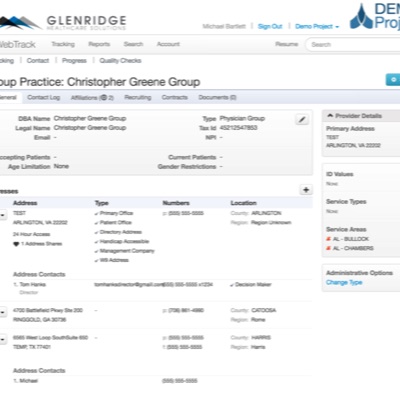Screen dimensions: 400x400
Task: Click red flag icon beside AL - BULLOCK
Action: click(328, 239)
